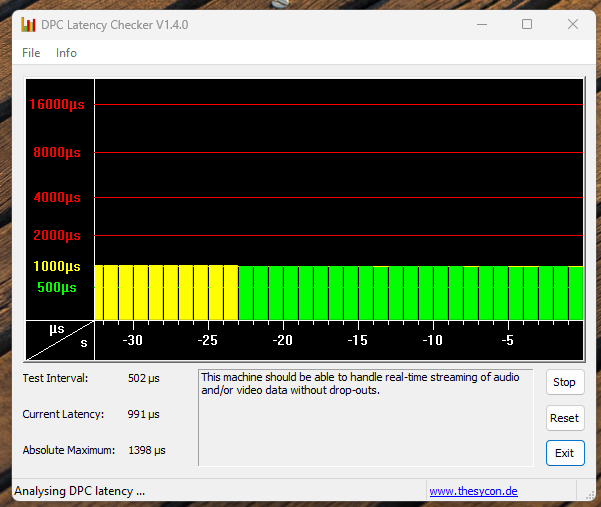Click the Test Interval label
This screenshot has width=601, height=507.
(x=55, y=378)
